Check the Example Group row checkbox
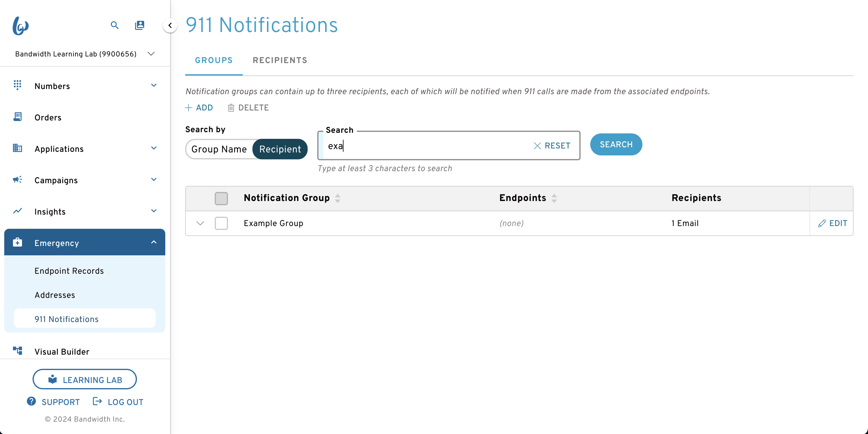Screen dimensions: 868x434 pyautogui.click(x=221, y=223)
